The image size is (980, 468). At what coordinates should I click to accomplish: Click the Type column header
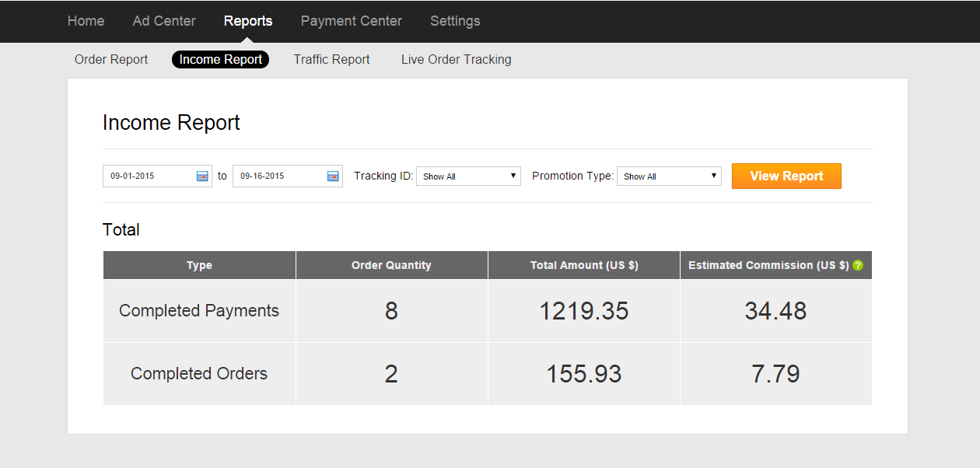(x=199, y=265)
